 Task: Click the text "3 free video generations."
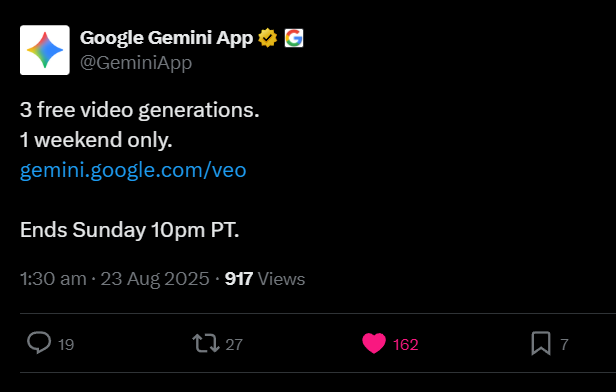tap(140, 110)
